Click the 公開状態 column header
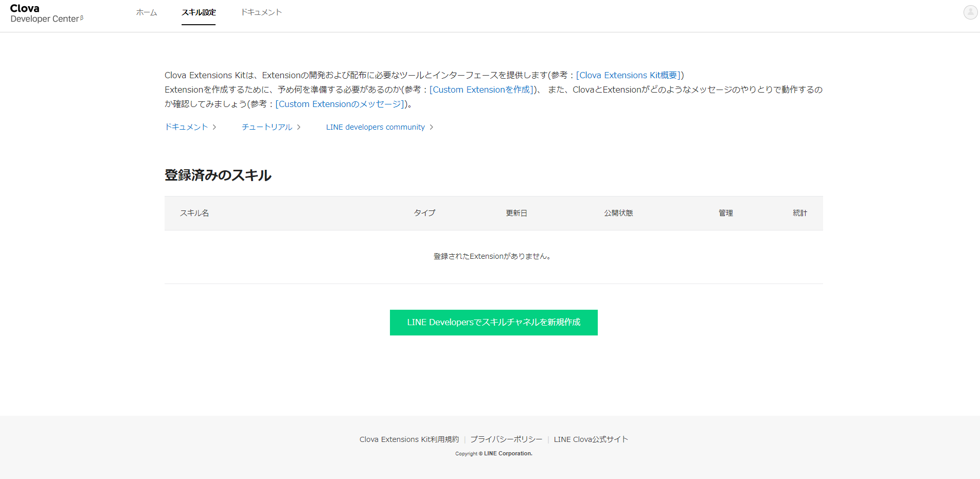The height and width of the screenshot is (479, 980). pos(618,213)
